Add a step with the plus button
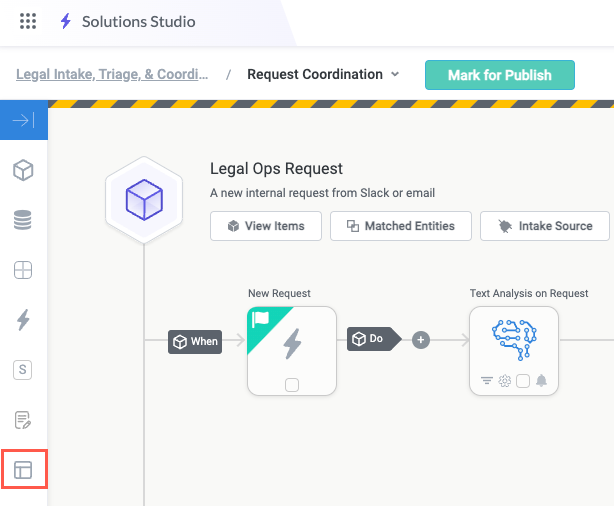Screen dimensions: 614x506 click(421, 340)
